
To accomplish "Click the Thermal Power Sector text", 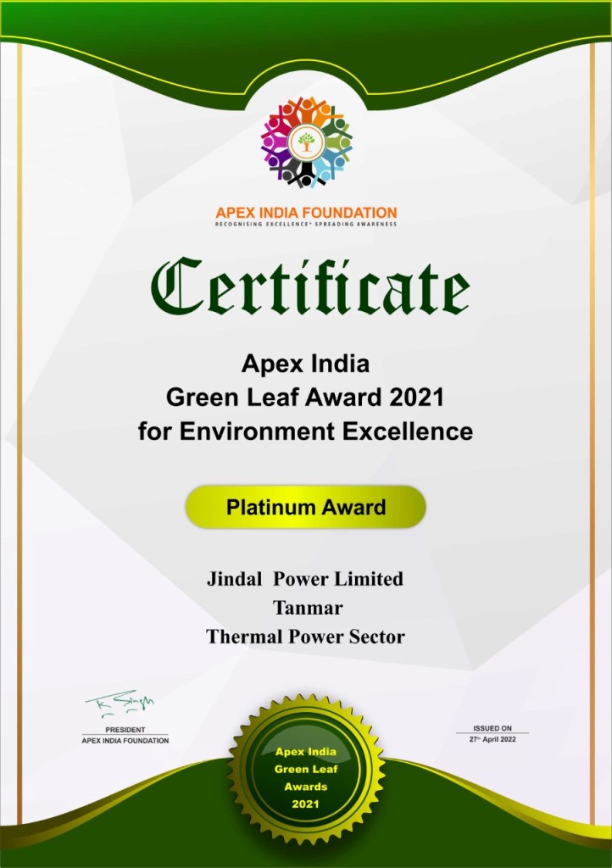I will click(305, 637).
